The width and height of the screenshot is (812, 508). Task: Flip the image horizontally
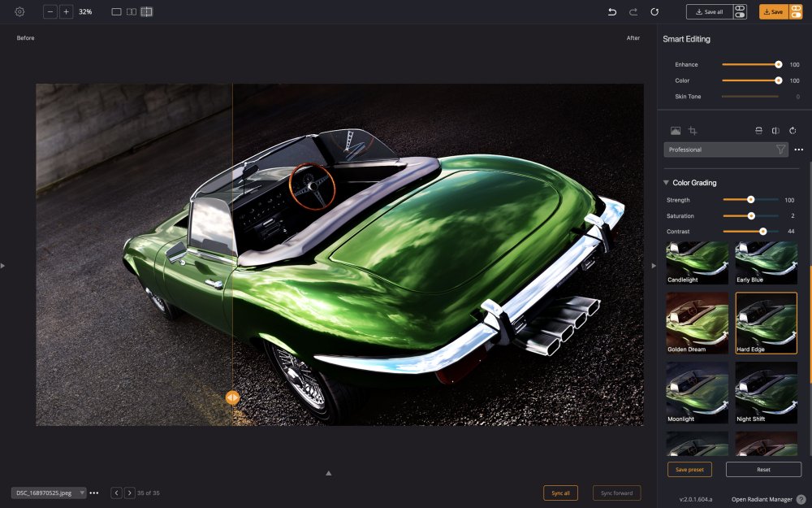775,131
